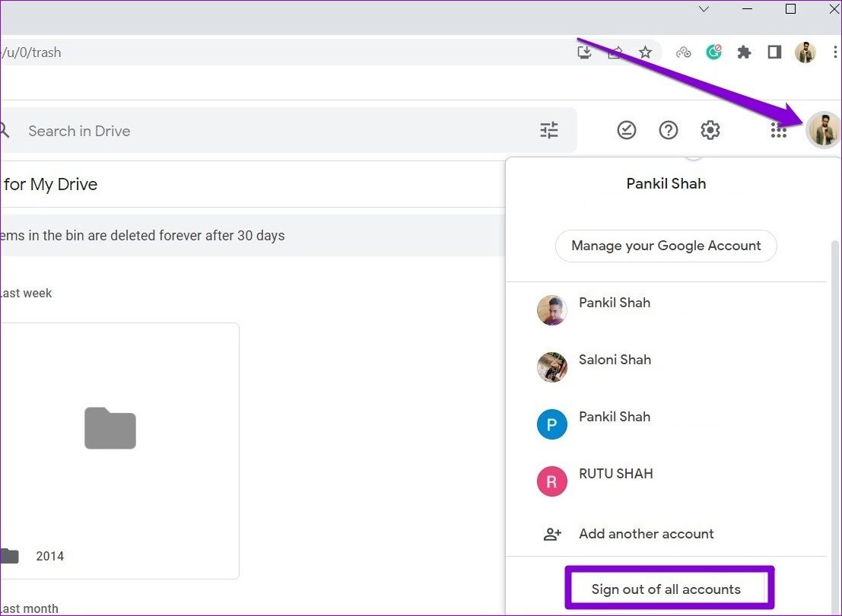Open the Extensions puzzle icon
The image size is (842, 616).
pos(744,52)
